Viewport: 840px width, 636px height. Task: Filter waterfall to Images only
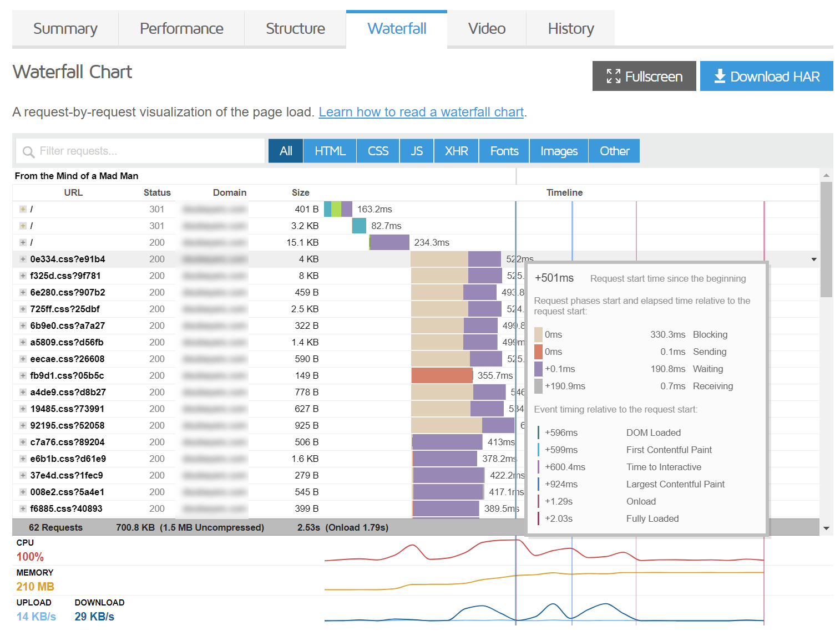click(559, 151)
